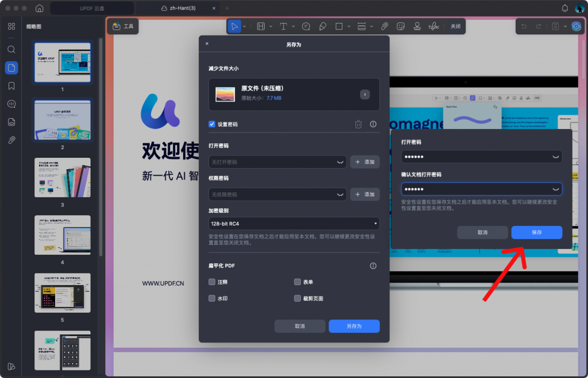This screenshot has width=588, height=378.
Task: Select the zh-Hant(3) tab
Action: pos(179,8)
